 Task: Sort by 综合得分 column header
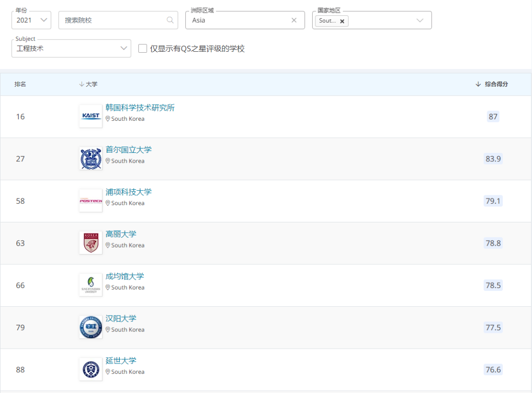[x=492, y=84]
